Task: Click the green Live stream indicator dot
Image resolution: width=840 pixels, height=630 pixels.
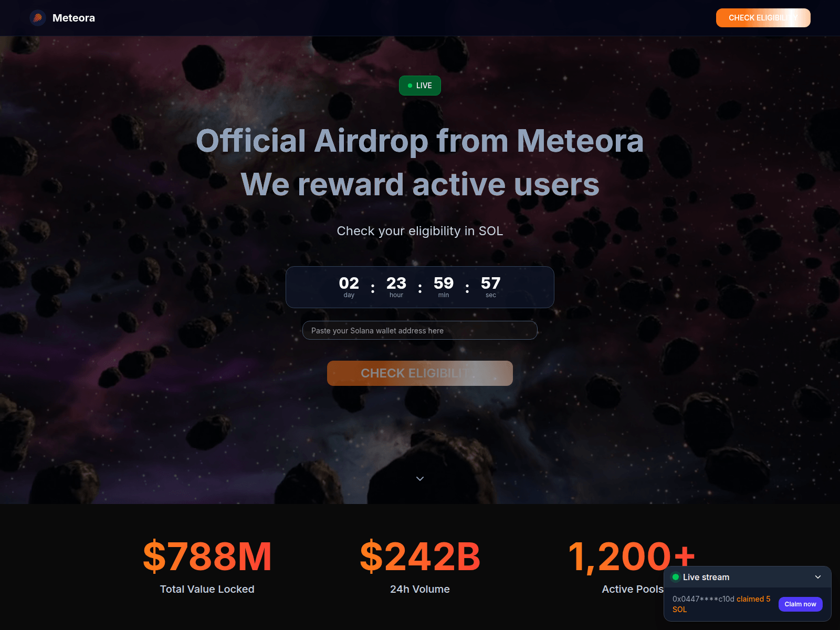Action: (x=676, y=577)
